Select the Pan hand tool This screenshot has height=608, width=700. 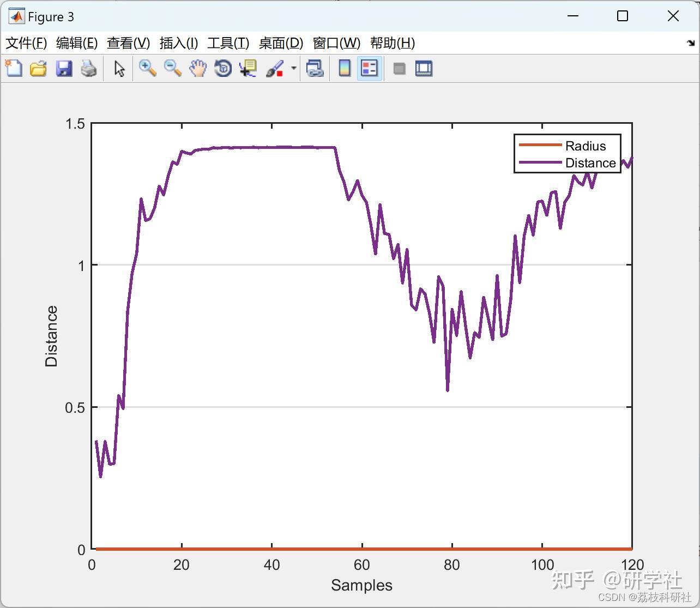coord(198,69)
